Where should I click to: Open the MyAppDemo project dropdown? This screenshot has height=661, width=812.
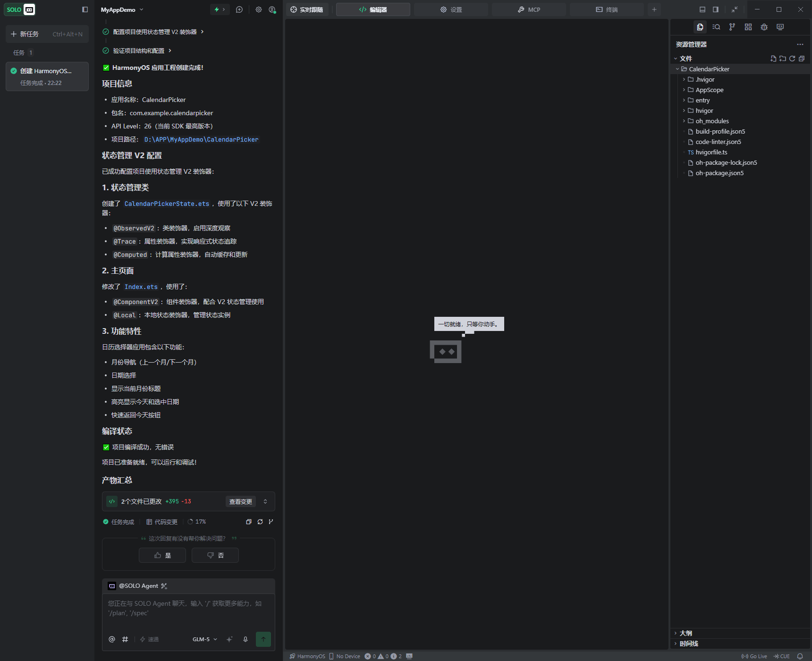coord(122,9)
